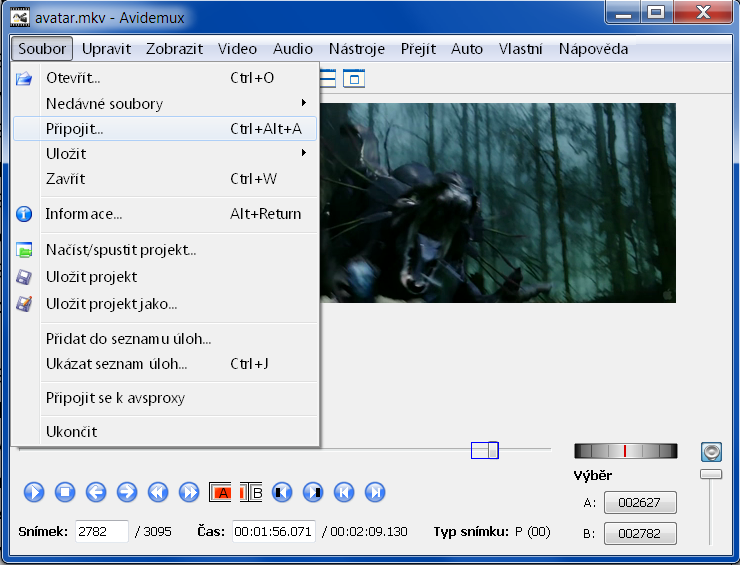Select Přidat do seznamu úloh...
740x565 pixels.
pyautogui.click(x=164, y=338)
